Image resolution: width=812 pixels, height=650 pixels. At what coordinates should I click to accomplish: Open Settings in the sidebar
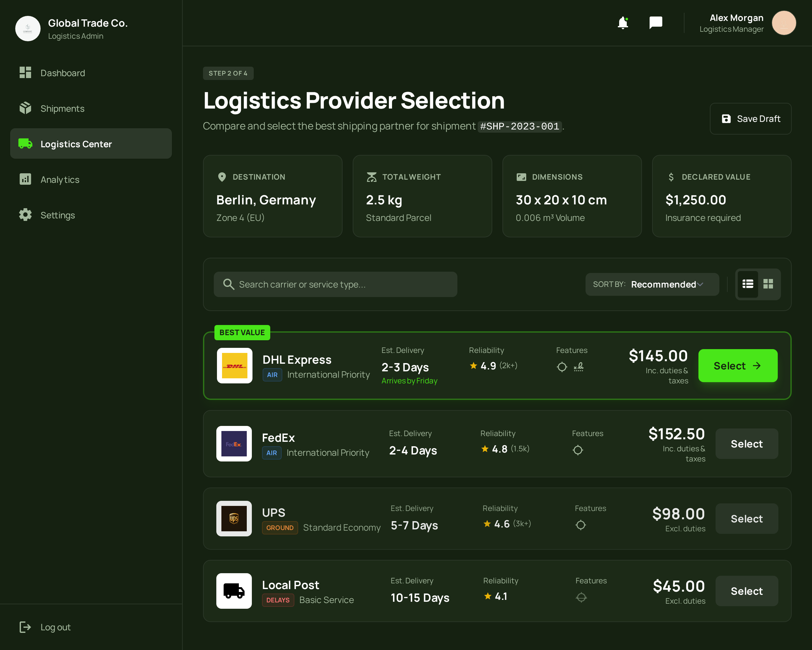click(x=58, y=215)
